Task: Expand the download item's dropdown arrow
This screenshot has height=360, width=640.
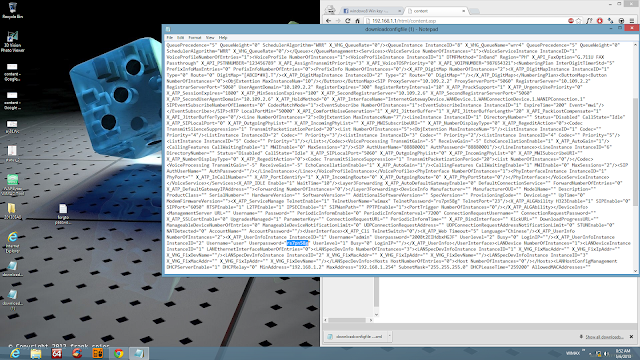Action: click(389, 336)
